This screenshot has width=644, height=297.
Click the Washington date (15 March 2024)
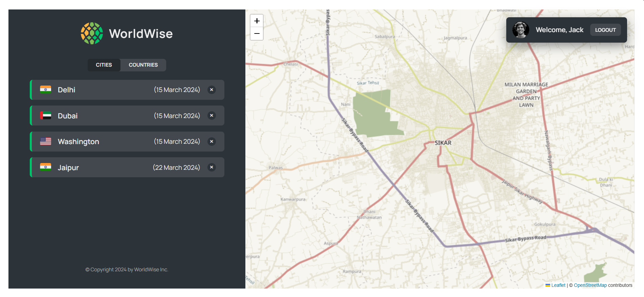[177, 141]
